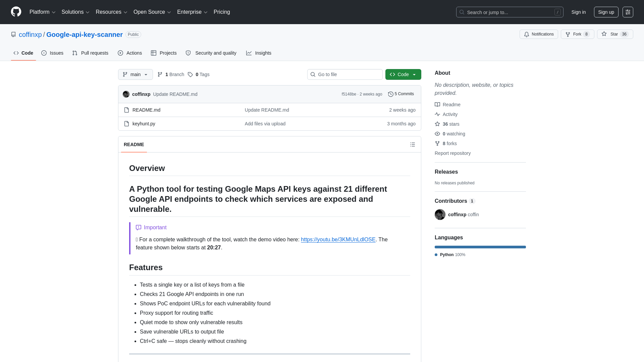Screen dimensions: 644x362
Task: Open the Update README.md commit message in header row
Action: tap(175, 94)
